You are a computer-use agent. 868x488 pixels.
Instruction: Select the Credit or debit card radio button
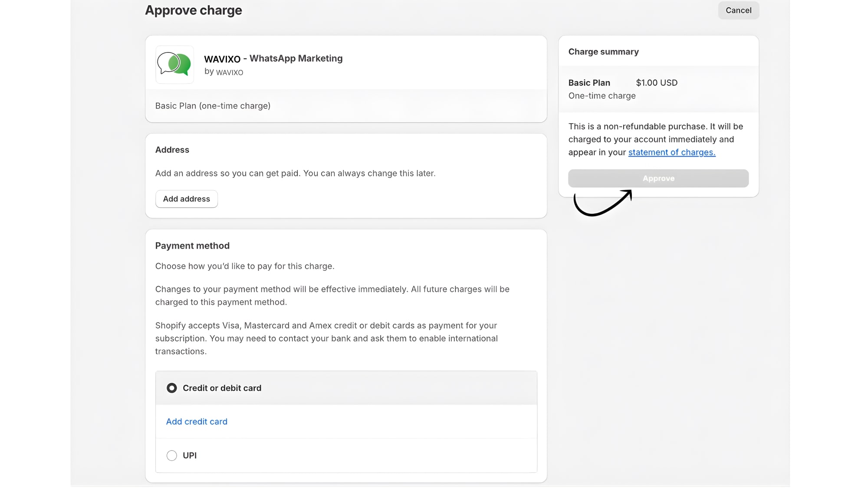tap(172, 388)
